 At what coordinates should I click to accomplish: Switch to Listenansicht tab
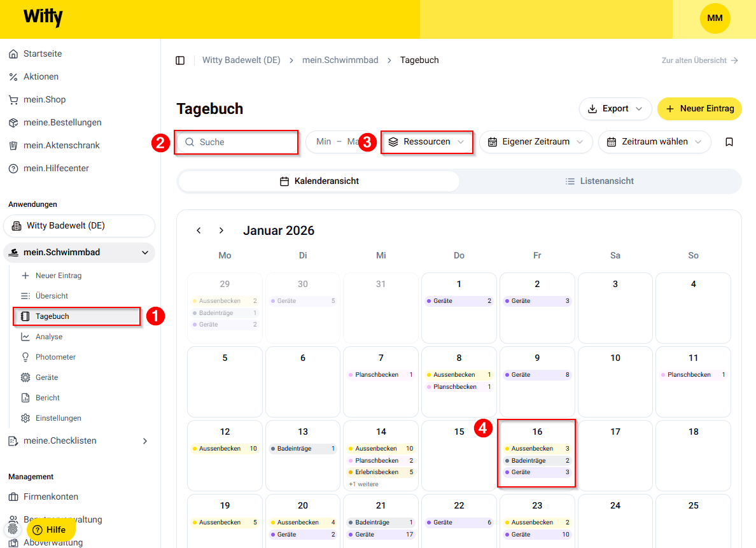click(599, 181)
